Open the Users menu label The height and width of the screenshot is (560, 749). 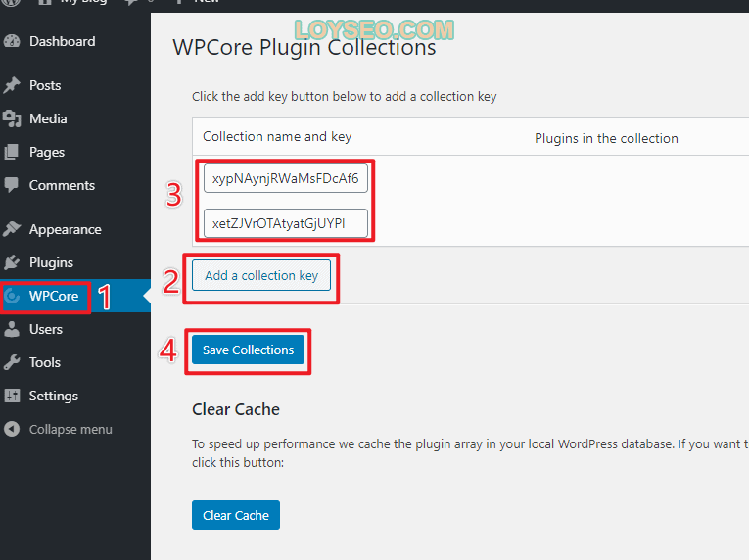coord(46,329)
